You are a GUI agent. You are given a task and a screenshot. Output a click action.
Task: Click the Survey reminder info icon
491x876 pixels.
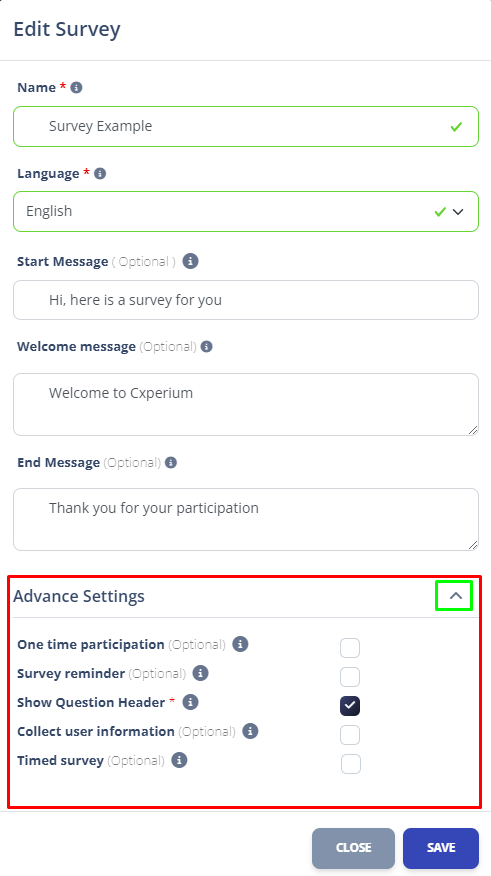click(201, 673)
